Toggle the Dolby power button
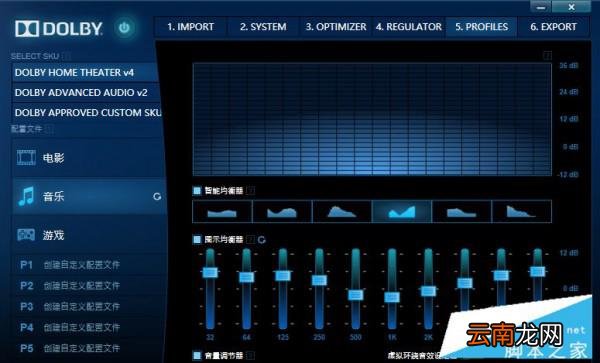This screenshot has width=600, height=363. tap(124, 28)
